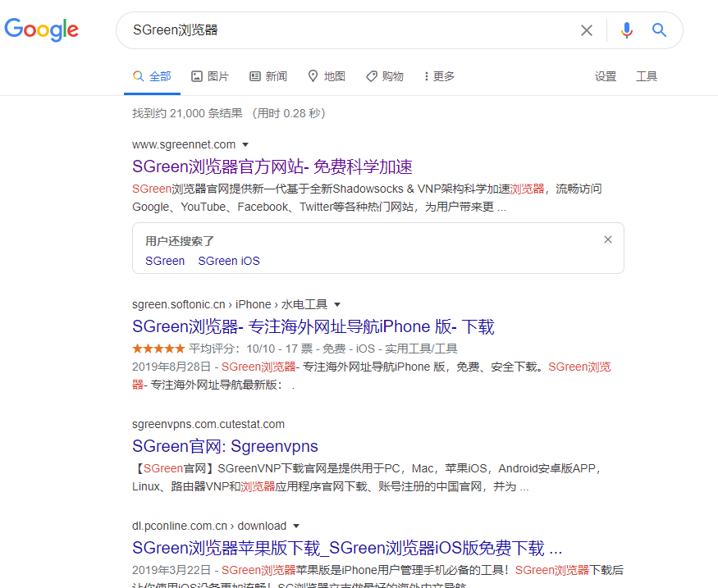Open the 'SGreen官网: Sgreenvpns' result

(x=225, y=446)
